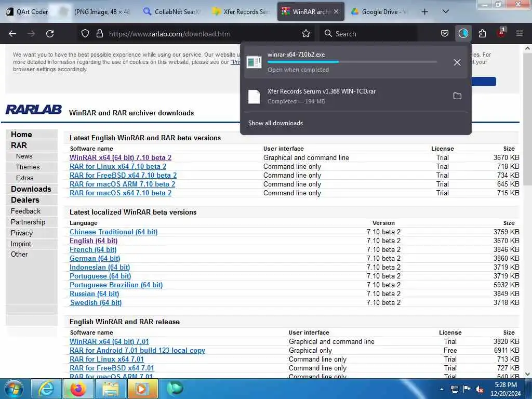The width and height of the screenshot is (532, 399).
Task: Click the Xfer Records Serum file icon
Action: [254, 96]
